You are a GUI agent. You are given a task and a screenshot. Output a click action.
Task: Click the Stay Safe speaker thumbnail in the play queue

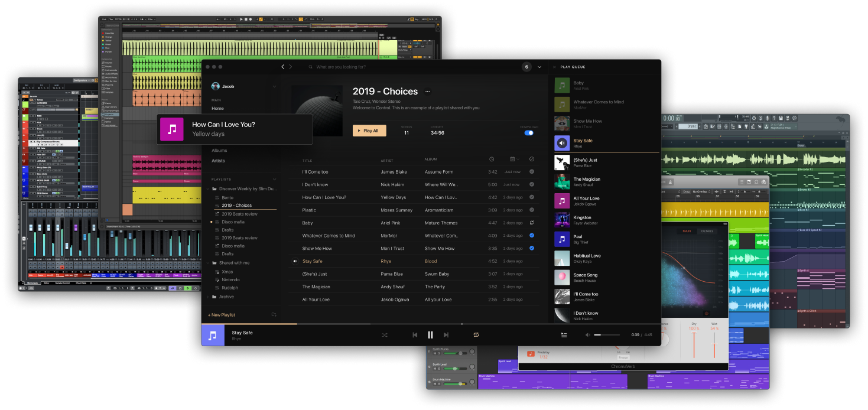tap(562, 143)
